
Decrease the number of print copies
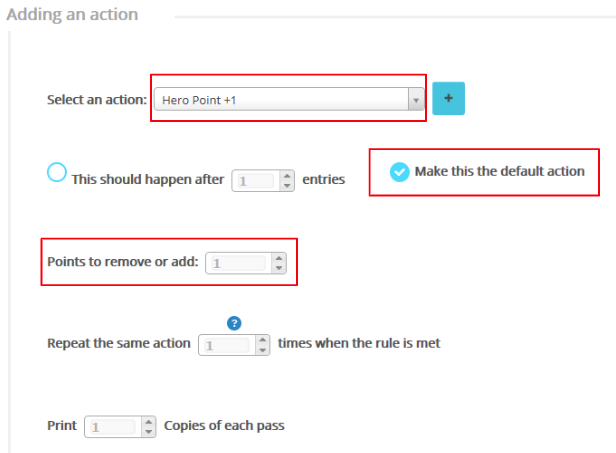pyautogui.click(x=149, y=432)
